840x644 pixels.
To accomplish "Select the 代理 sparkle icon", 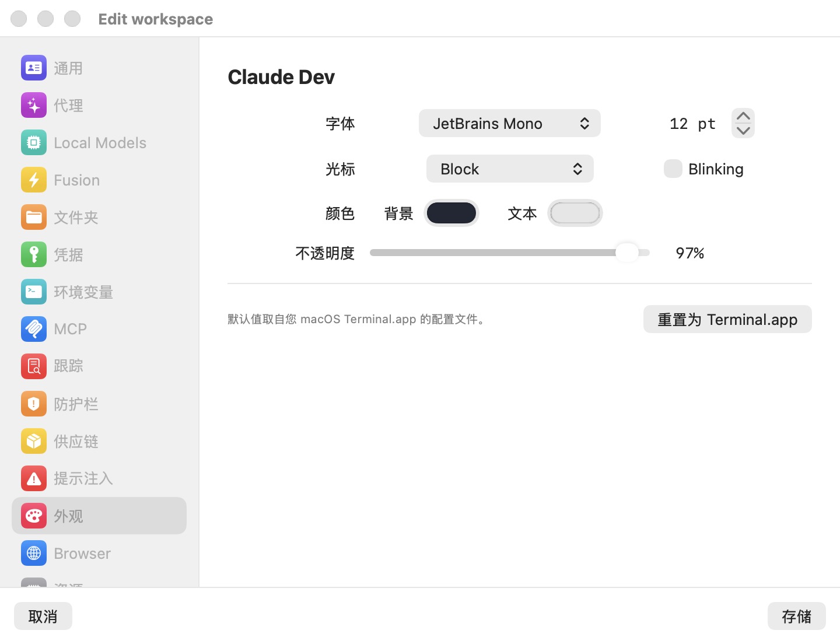I will (x=34, y=106).
